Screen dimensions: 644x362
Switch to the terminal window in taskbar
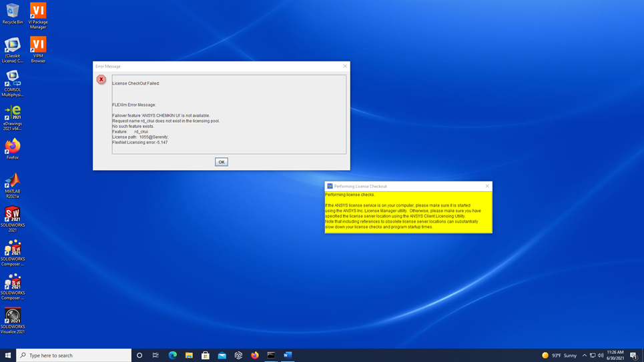click(x=271, y=355)
